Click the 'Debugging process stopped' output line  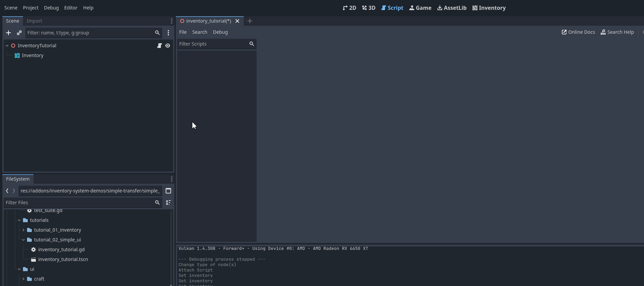click(x=222, y=259)
